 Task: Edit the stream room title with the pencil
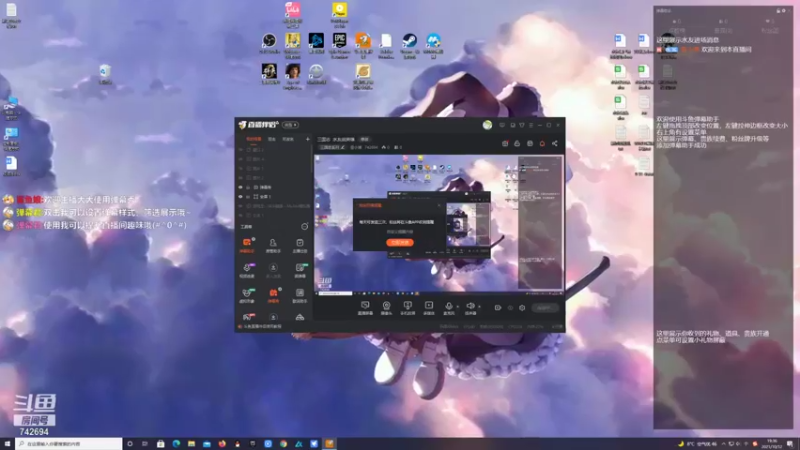(x=343, y=147)
